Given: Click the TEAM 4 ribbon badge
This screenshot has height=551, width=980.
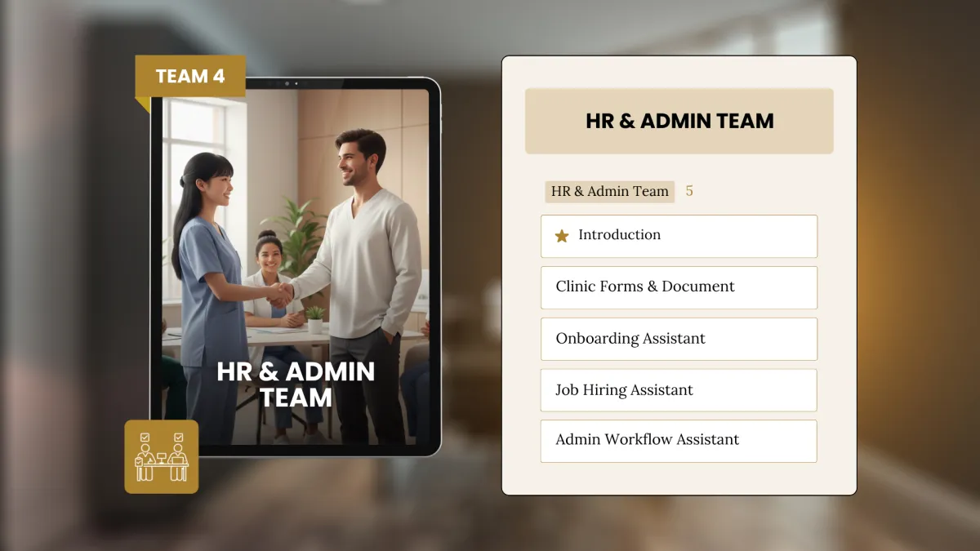Looking at the screenshot, I should (x=190, y=77).
